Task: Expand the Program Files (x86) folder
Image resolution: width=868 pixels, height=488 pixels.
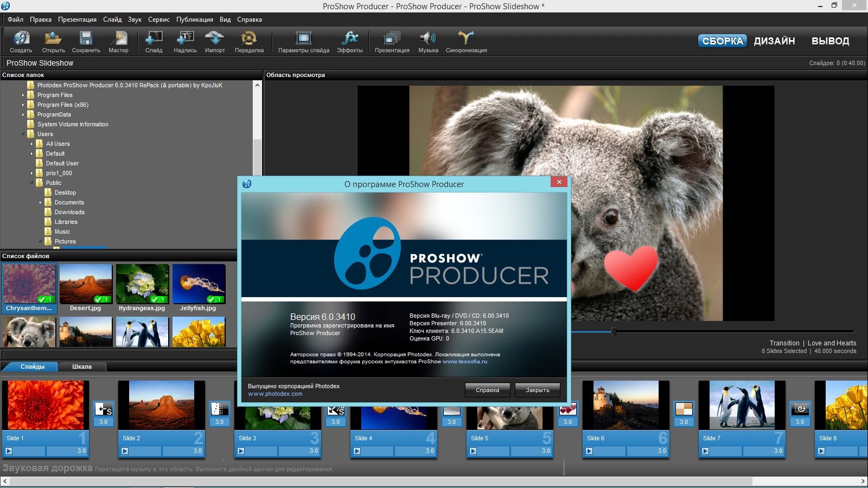Action: tap(23, 105)
